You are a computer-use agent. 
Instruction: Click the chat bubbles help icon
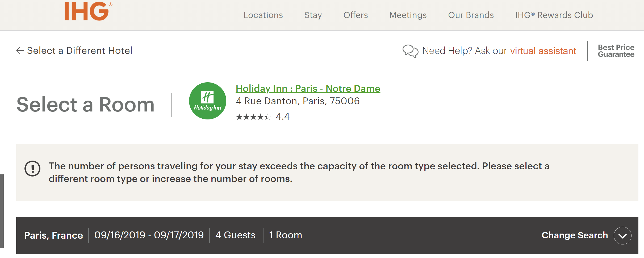[410, 51]
